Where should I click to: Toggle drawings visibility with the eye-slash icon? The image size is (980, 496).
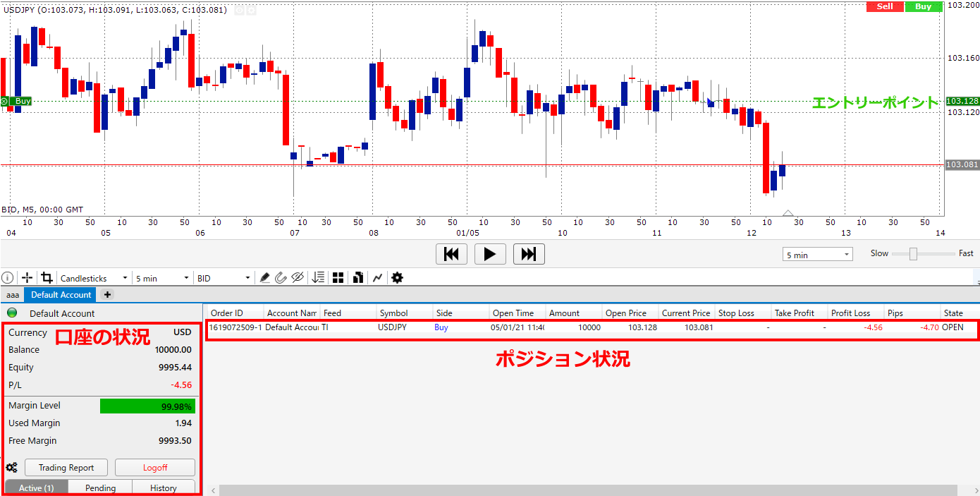tap(297, 277)
